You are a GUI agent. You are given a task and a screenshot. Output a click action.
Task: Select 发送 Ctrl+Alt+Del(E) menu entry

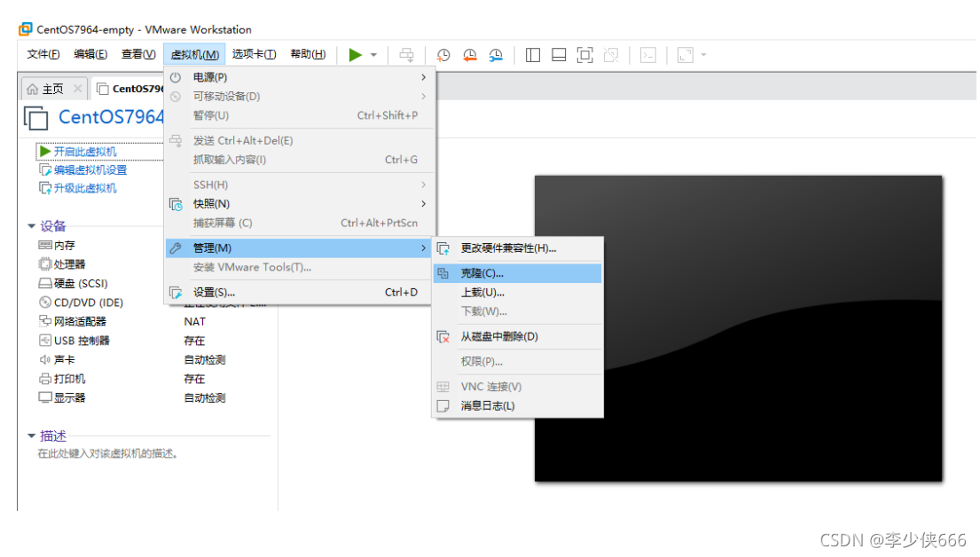[x=300, y=141]
